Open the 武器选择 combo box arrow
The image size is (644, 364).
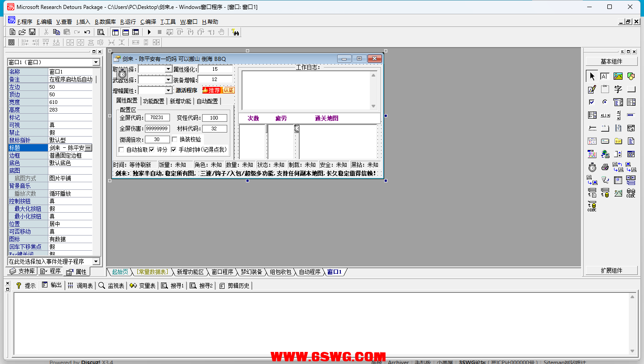point(169,80)
